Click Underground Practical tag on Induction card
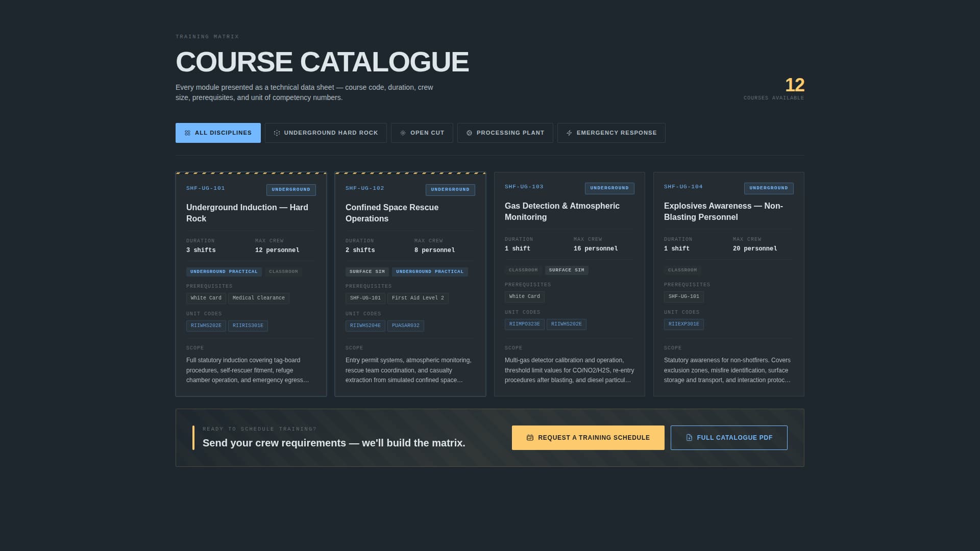Viewport: 980px width, 551px height. pyautogui.click(x=224, y=272)
